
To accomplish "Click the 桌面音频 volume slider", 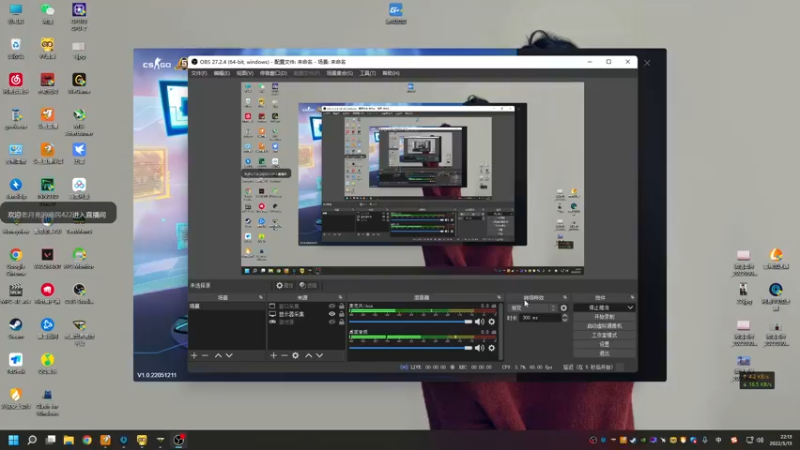I will (411, 348).
